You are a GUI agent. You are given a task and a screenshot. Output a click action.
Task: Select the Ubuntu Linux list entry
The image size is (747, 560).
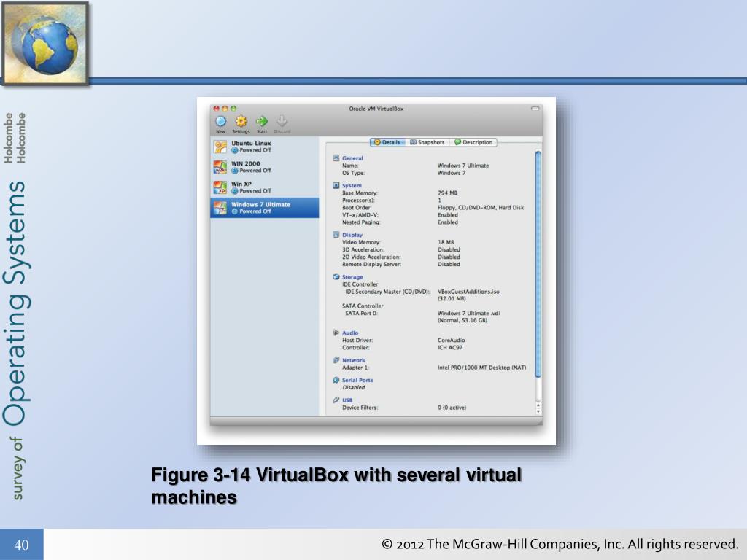264,147
